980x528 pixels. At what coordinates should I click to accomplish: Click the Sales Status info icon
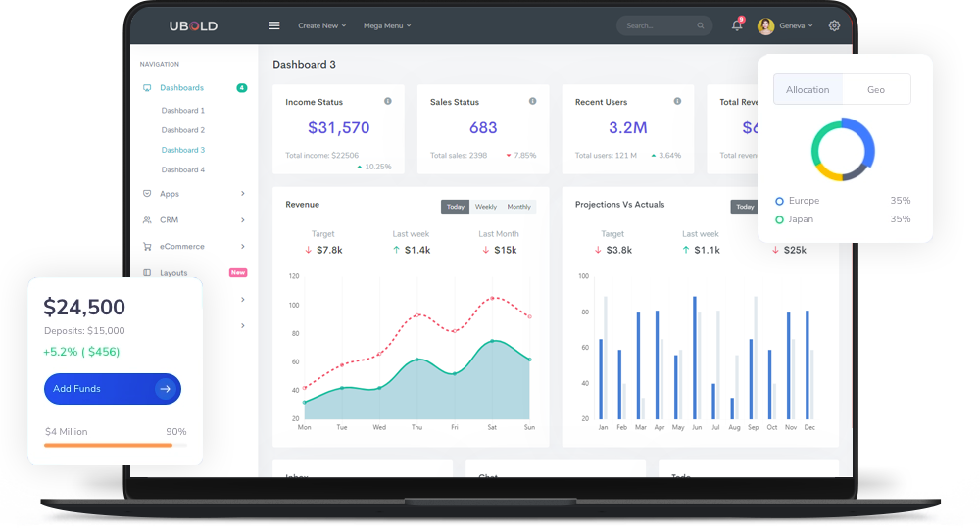click(x=532, y=101)
